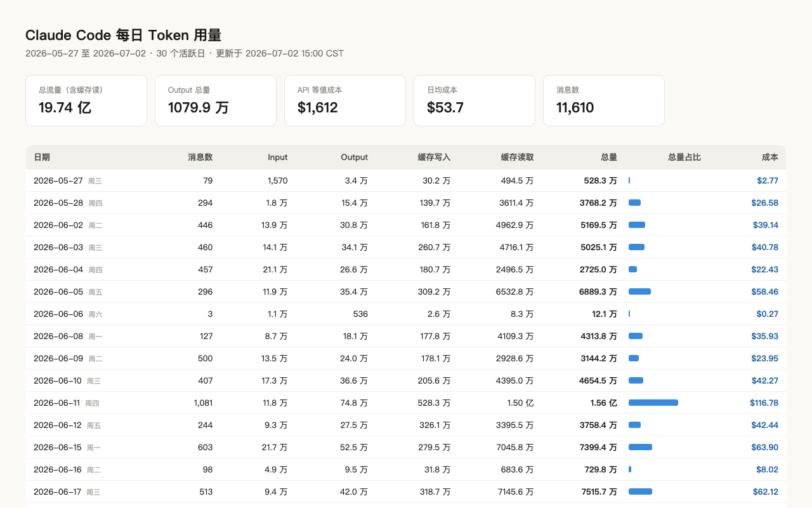This screenshot has height=508, width=812.
Task: Click the 消息数 column header
Action: (200, 157)
